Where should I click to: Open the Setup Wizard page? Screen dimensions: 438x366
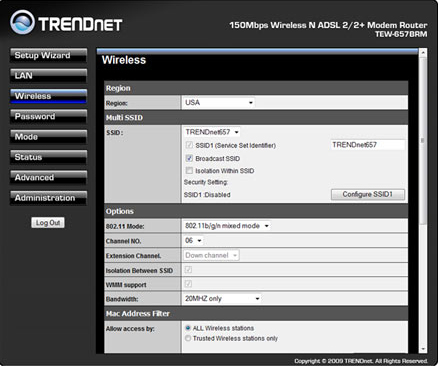coord(48,55)
